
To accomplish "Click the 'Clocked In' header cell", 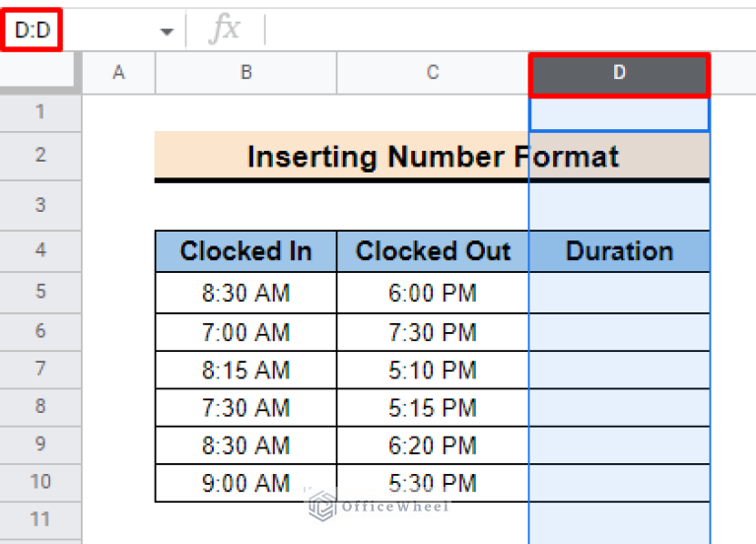I will click(245, 251).
